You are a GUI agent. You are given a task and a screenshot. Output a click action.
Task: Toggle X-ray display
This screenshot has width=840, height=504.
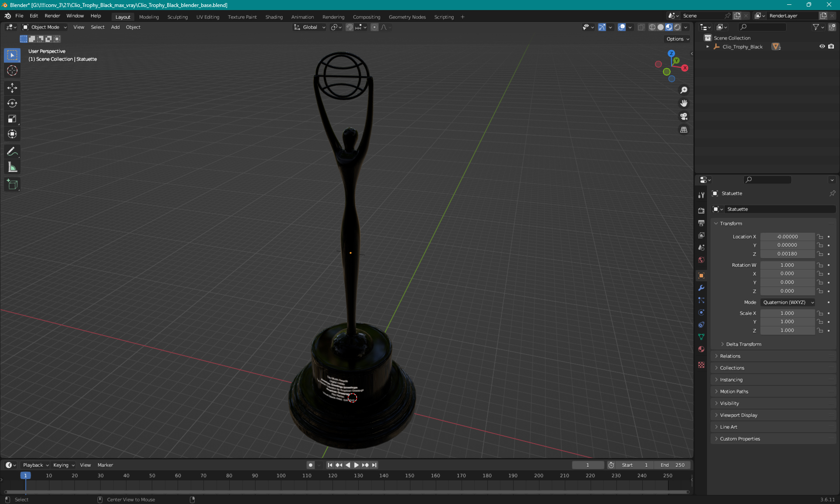click(641, 27)
